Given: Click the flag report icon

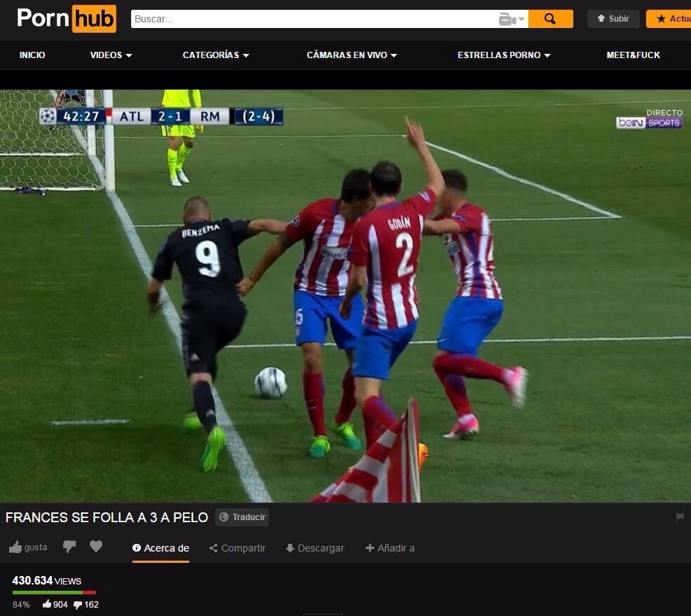Looking at the screenshot, I should (x=680, y=517).
